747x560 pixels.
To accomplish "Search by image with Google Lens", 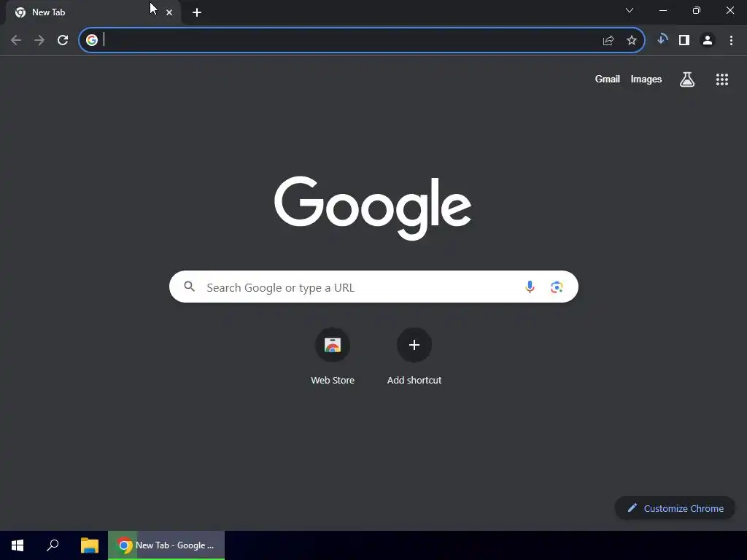I will point(557,287).
